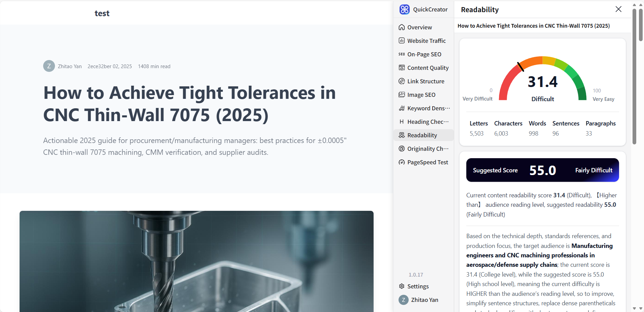Open the Overview home icon

tap(402, 27)
